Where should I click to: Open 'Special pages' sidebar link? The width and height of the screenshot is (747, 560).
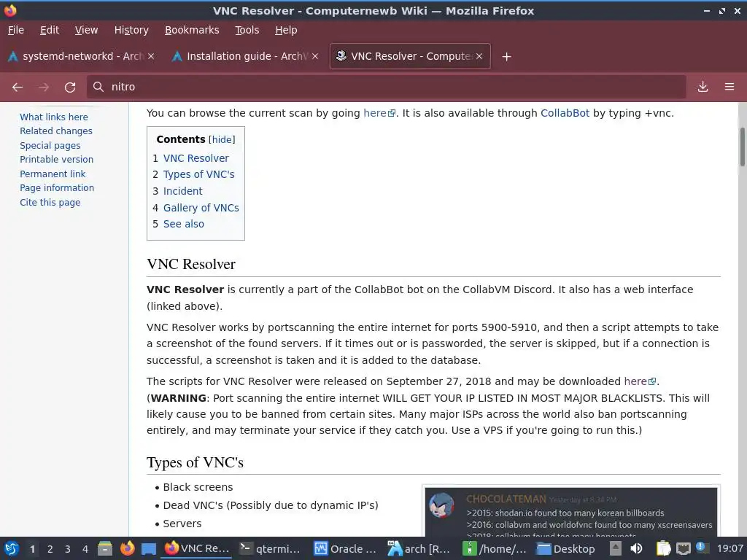[x=50, y=145]
